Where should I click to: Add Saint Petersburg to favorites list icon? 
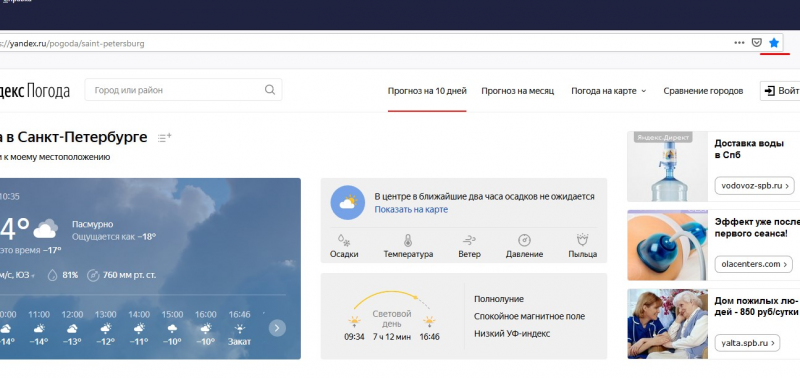[164, 137]
